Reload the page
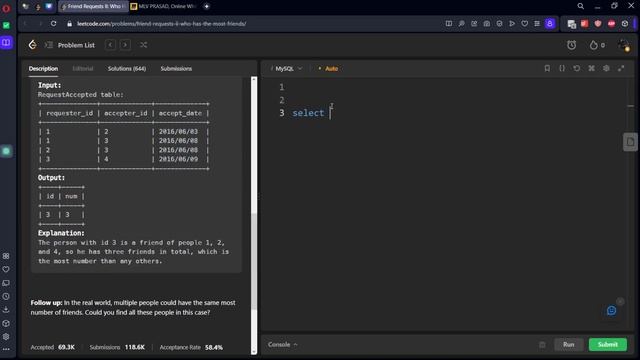The height and width of the screenshot is (360, 640). pos(53,24)
